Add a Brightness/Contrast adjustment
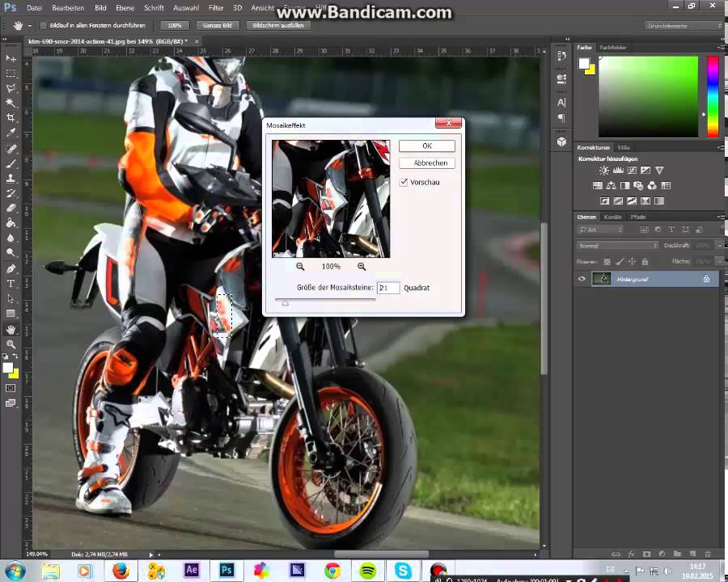 [x=603, y=171]
